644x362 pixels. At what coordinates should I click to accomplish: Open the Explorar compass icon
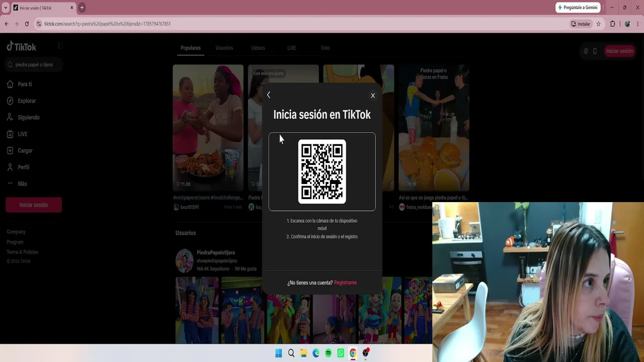point(10,101)
